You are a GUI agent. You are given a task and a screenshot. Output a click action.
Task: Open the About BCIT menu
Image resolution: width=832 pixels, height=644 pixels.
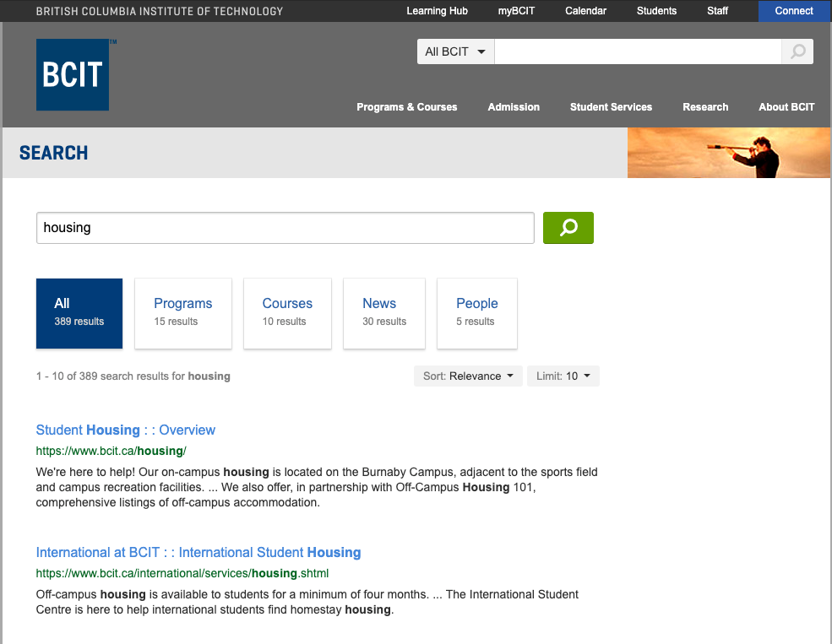pyautogui.click(x=786, y=106)
